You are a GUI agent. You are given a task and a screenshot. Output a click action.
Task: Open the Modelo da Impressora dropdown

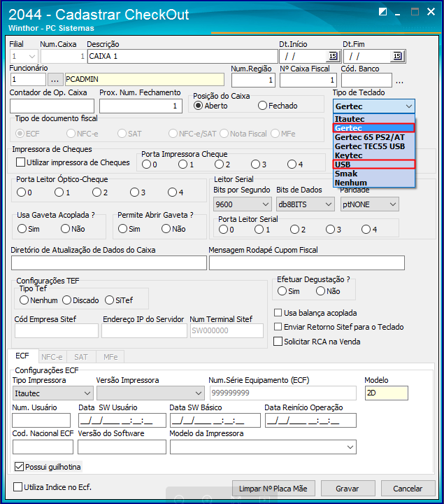pyautogui.click(x=350, y=447)
